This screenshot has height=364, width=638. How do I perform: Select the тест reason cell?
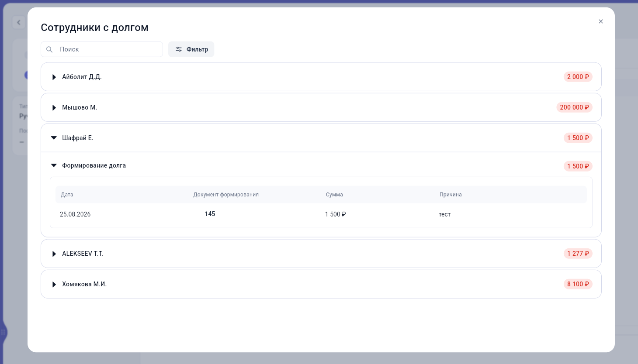click(444, 214)
